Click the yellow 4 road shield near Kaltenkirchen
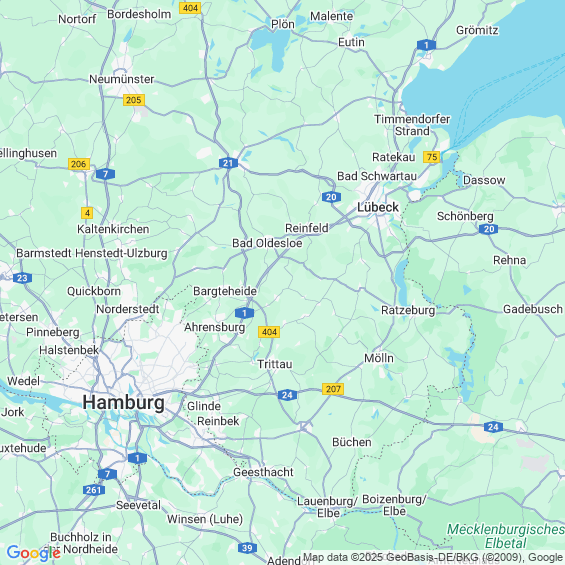 [87, 213]
